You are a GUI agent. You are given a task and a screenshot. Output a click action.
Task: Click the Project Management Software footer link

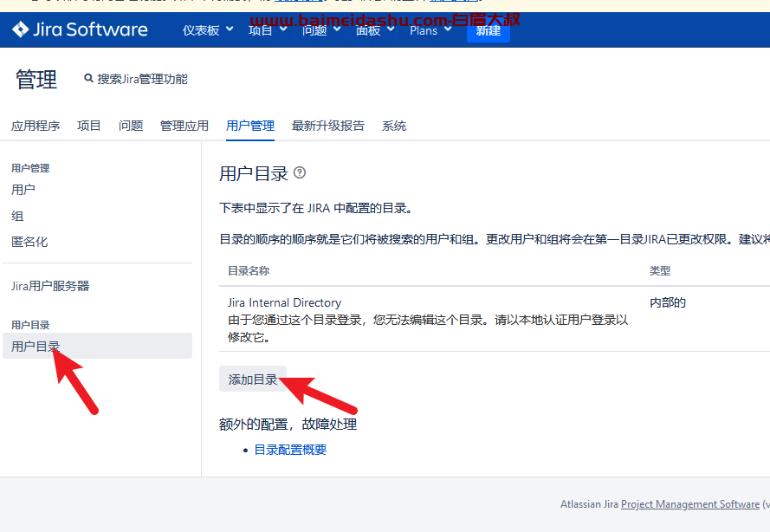coord(690,504)
